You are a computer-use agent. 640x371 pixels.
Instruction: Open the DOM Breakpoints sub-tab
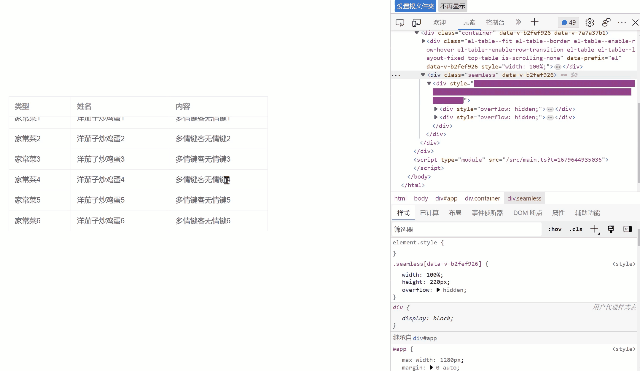(528, 213)
